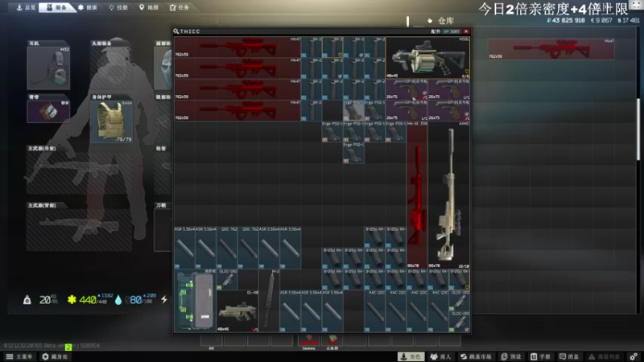Screen dimensions: 644x362
Task: Select the light-grey highlighted Ergo PSG-1 grip
Action: 353,110
